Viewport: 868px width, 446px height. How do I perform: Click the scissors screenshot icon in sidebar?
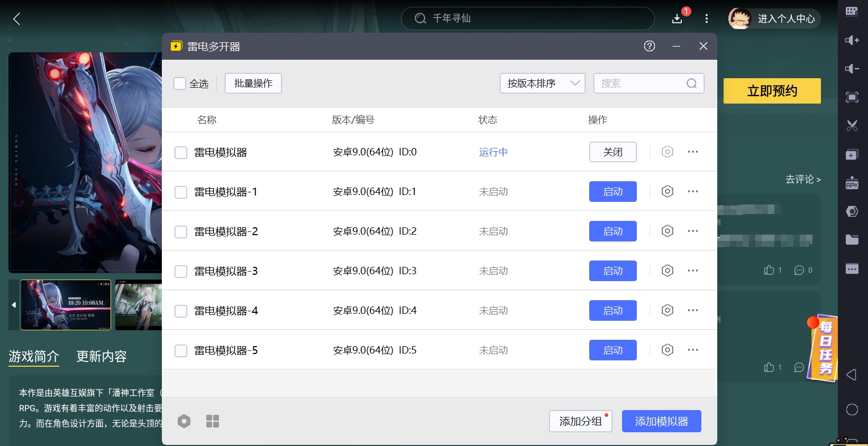coord(852,126)
